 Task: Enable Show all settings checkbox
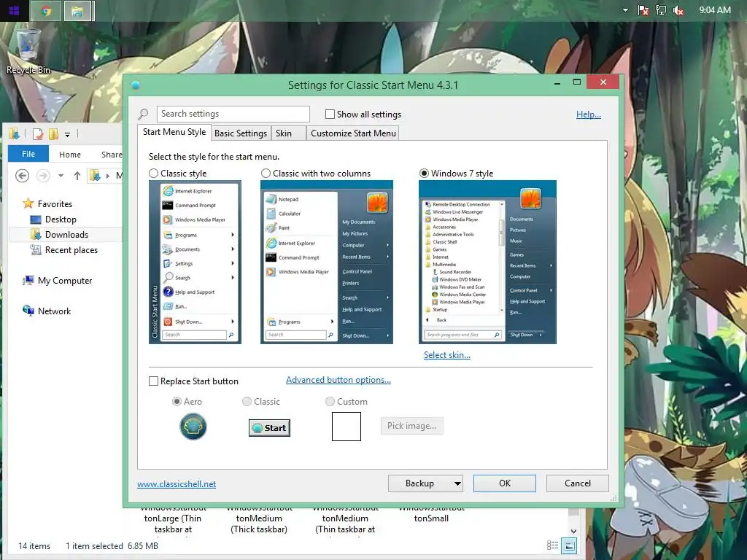click(x=330, y=114)
